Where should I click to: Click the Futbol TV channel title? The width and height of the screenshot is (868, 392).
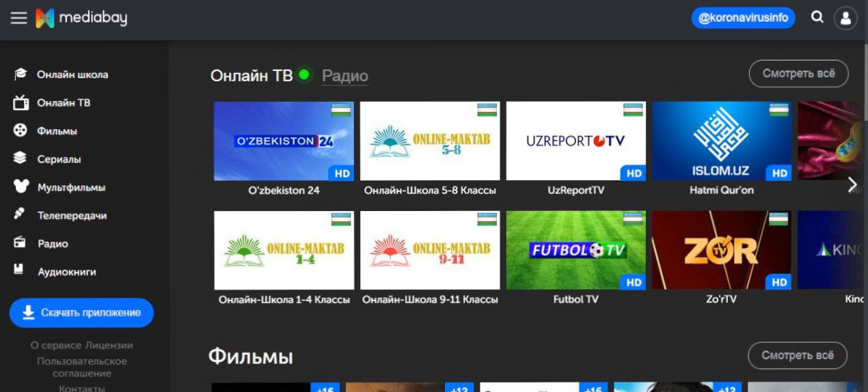[576, 300]
